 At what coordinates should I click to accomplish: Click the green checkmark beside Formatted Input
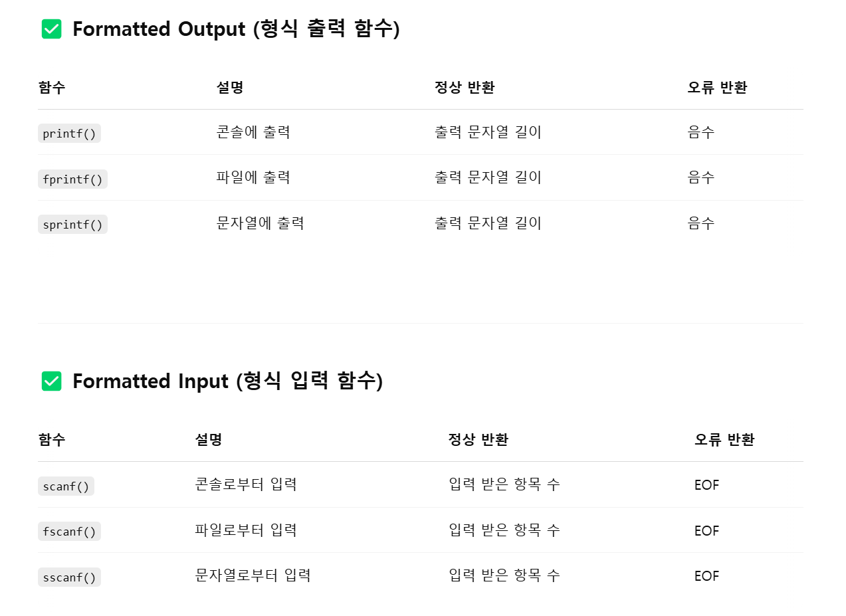[x=51, y=381]
